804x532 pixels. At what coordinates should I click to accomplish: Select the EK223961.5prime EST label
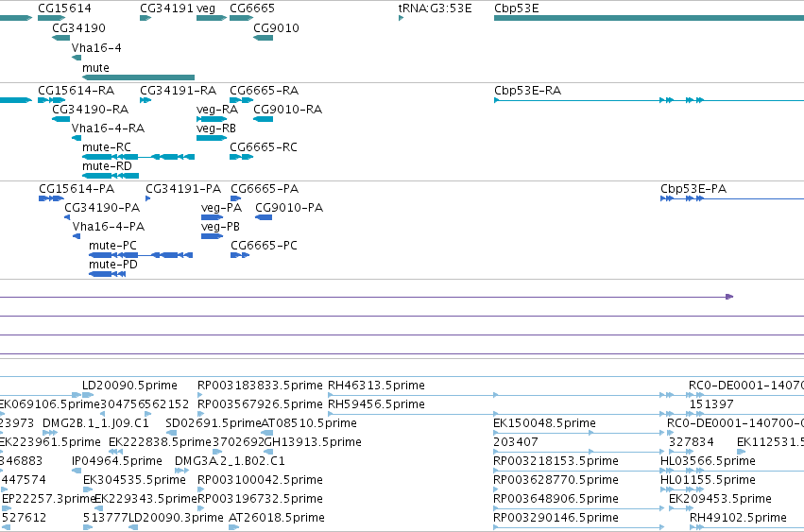(50, 442)
